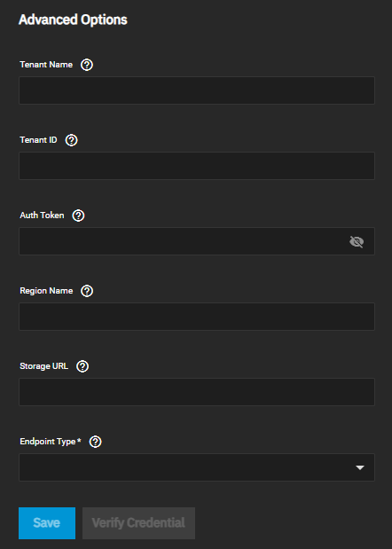Show help for the Tenant ID field
This screenshot has height=549, width=392.
coord(72,140)
